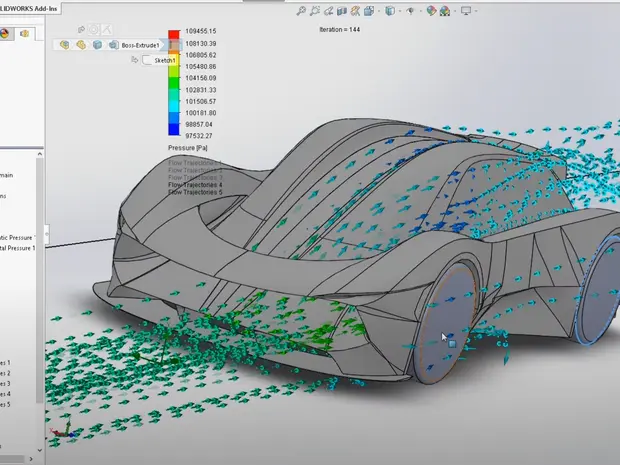Click the tree panel scroll-down arrow
620x465 pixels.
tap(40, 450)
